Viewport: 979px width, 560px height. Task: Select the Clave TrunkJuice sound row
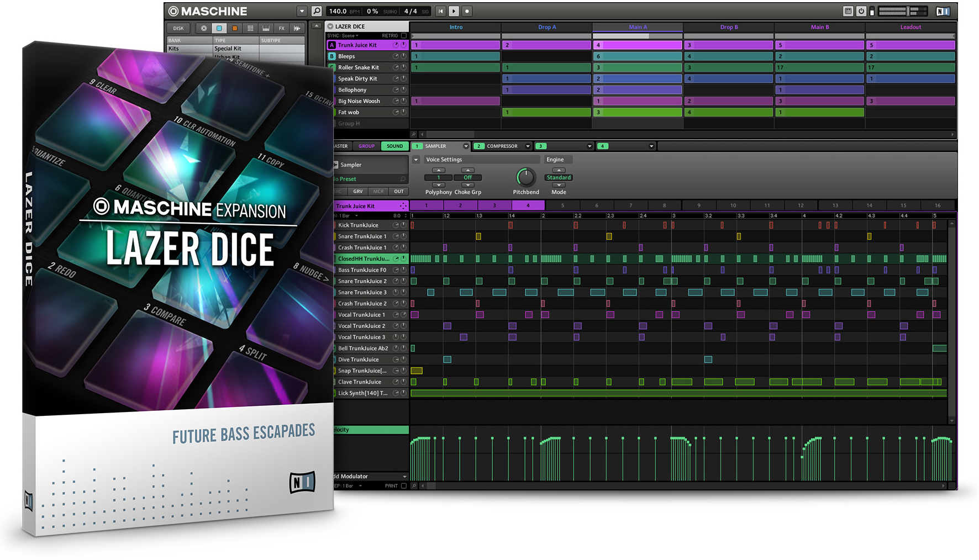371,382
